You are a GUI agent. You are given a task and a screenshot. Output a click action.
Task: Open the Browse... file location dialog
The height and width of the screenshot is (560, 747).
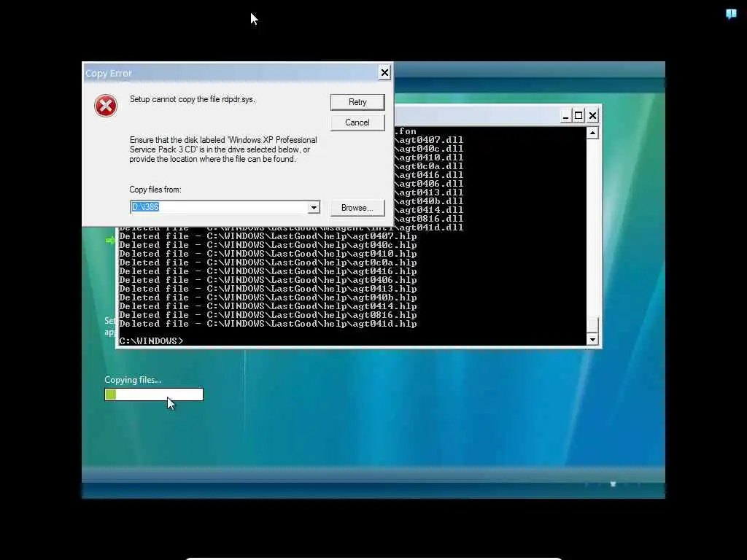click(x=357, y=208)
